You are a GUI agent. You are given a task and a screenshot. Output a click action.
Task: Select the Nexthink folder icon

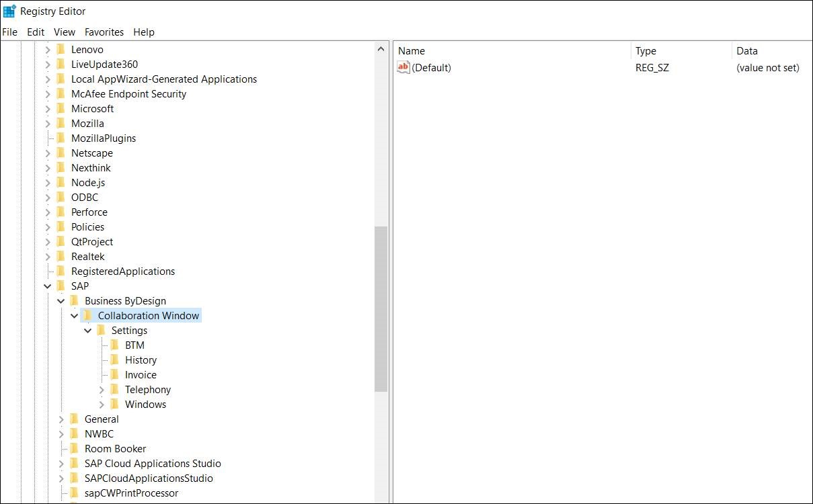(61, 167)
